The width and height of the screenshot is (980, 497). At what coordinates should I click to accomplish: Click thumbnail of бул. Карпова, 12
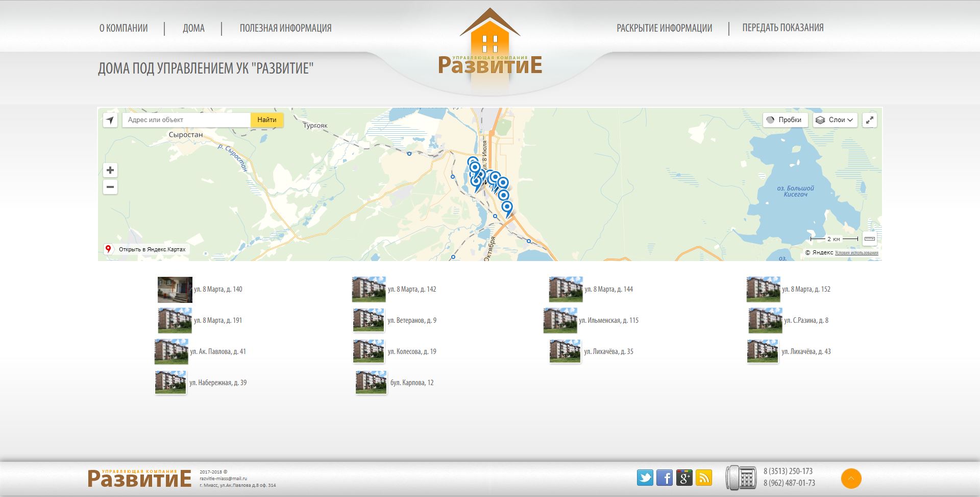(x=371, y=383)
